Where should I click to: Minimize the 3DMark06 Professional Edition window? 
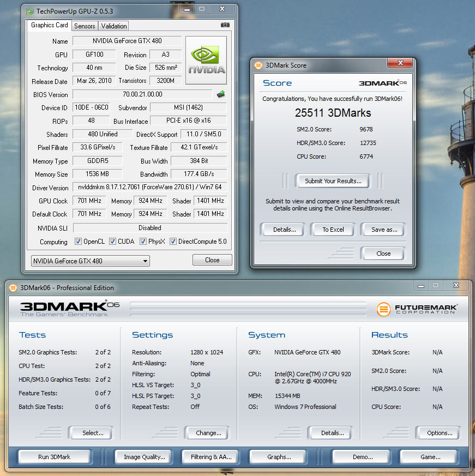click(x=420, y=285)
